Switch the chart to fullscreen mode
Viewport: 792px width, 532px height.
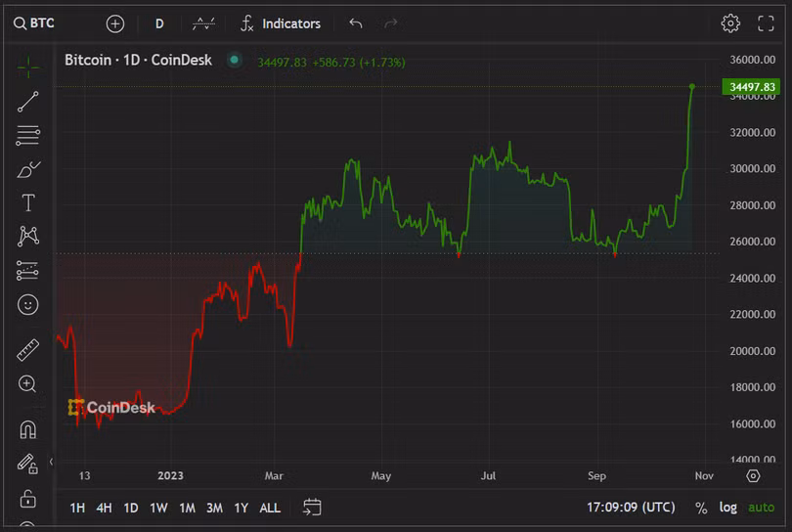(x=766, y=23)
